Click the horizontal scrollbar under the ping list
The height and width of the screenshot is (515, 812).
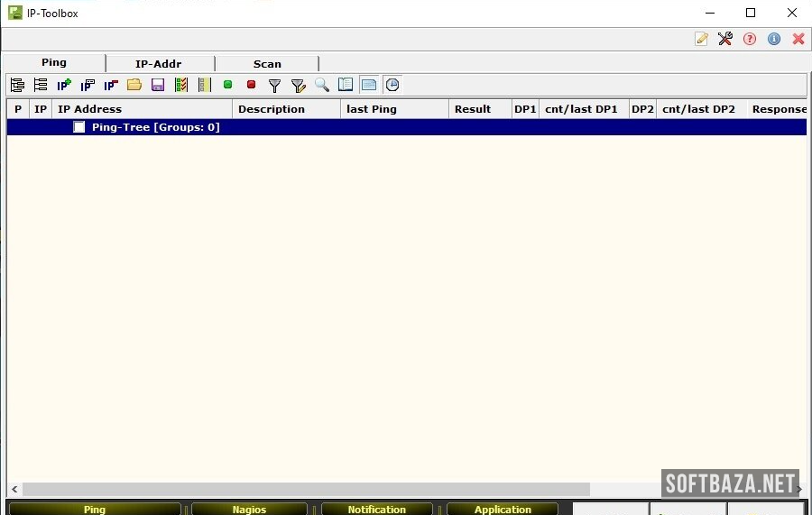pos(307,489)
